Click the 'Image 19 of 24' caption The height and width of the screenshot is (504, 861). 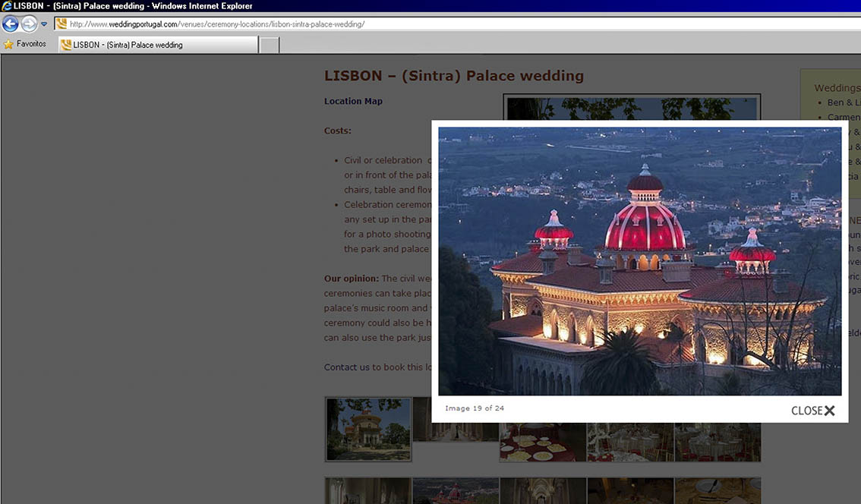475,408
